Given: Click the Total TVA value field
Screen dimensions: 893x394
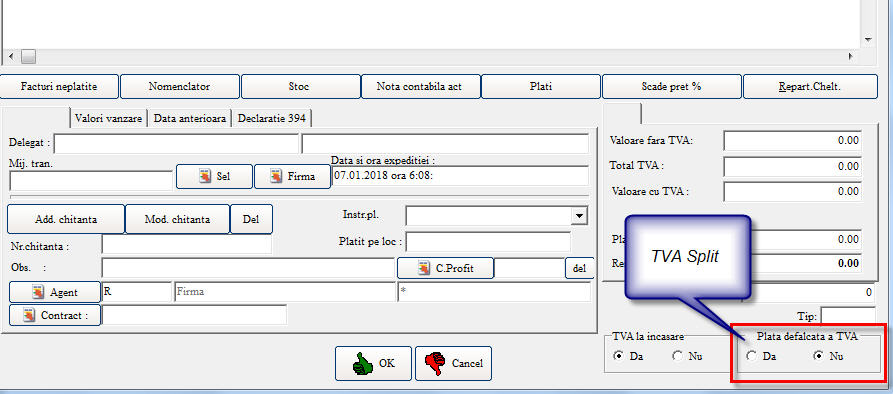Looking at the screenshot, I should tap(792, 166).
